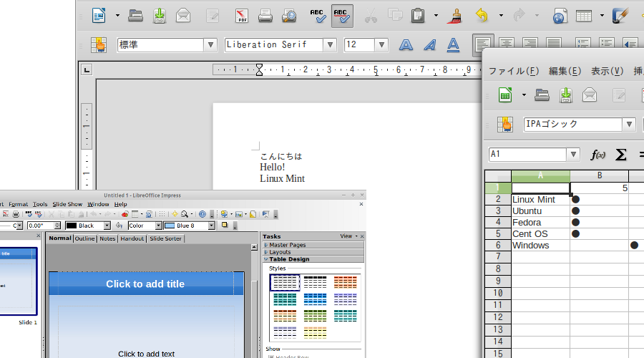Toggle Italic formatting in Writer
The width and height of the screenshot is (644, 358).
click(429, 44)
